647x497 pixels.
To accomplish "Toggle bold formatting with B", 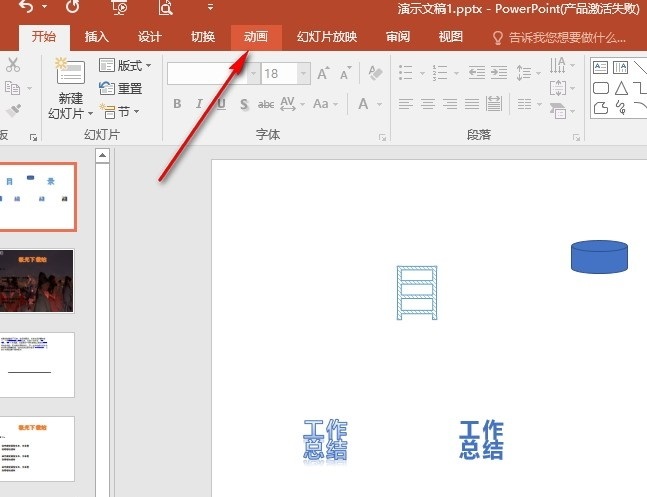I will pos(177,105).
